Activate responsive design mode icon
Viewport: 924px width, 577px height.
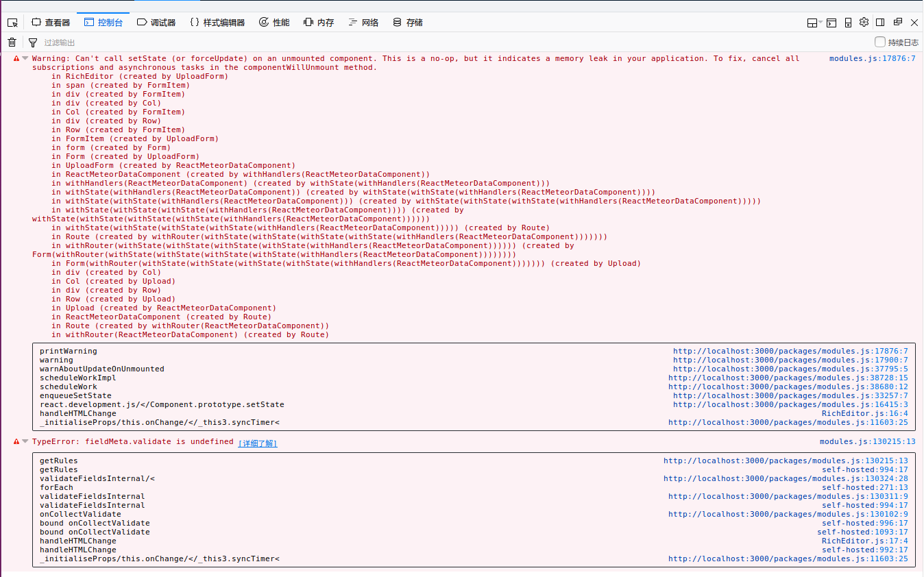[x=848, y=21]
